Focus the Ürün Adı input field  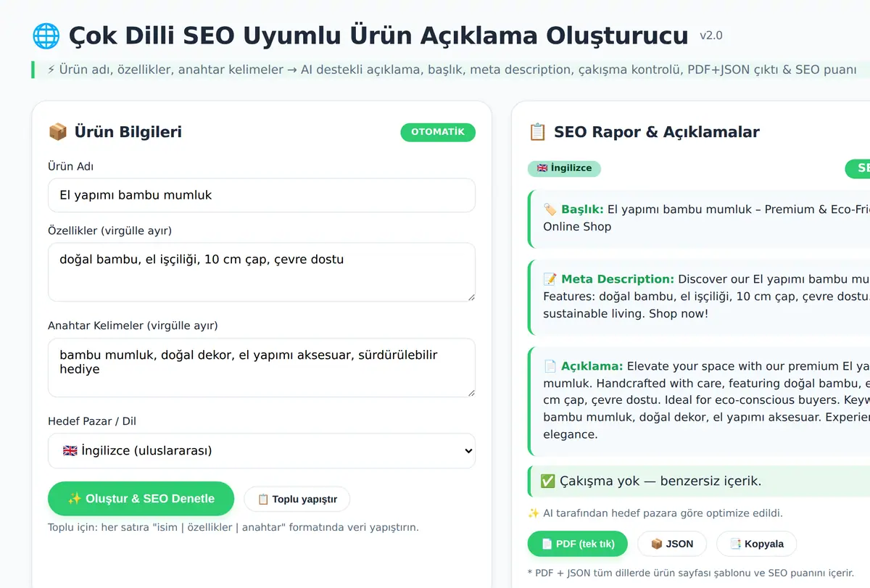(262, 195)
